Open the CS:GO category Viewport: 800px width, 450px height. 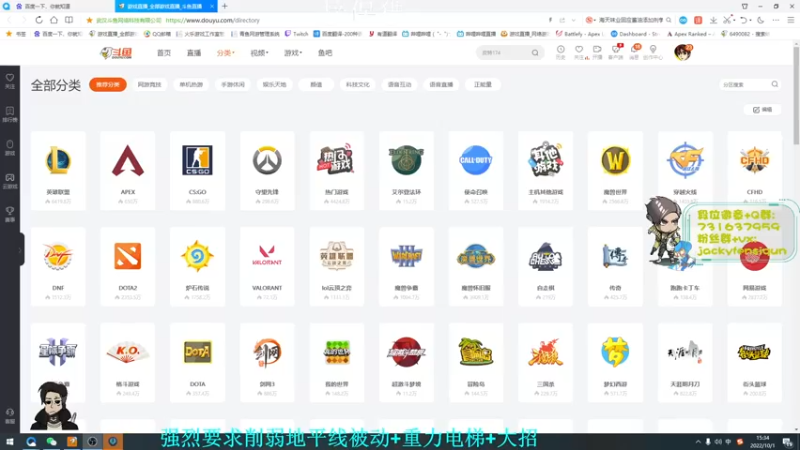197,170
